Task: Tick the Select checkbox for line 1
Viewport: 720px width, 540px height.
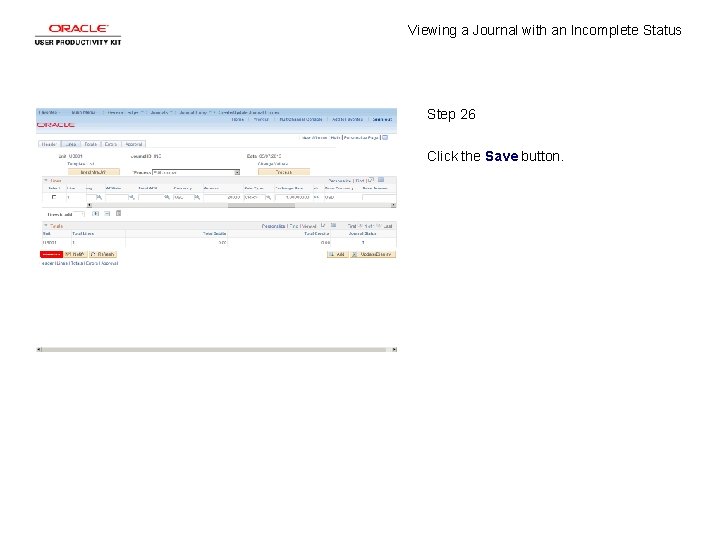Action: (x=54, y=197)
